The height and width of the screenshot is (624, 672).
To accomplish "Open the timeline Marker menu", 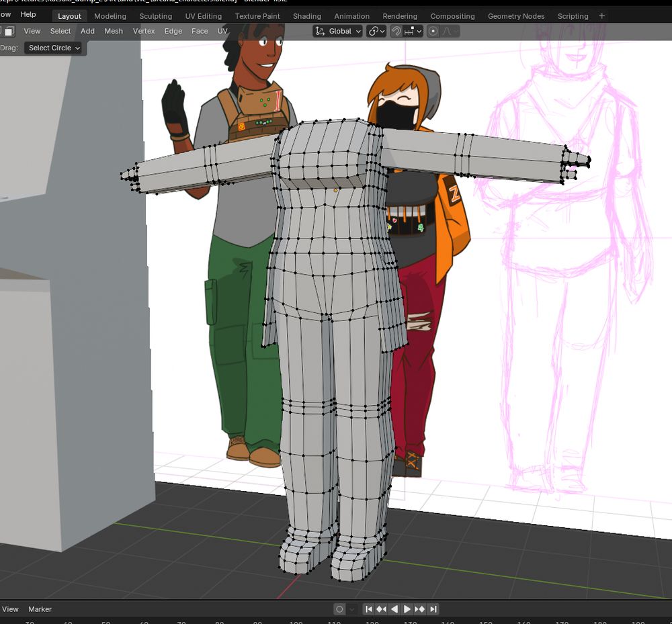I will 40,609.
